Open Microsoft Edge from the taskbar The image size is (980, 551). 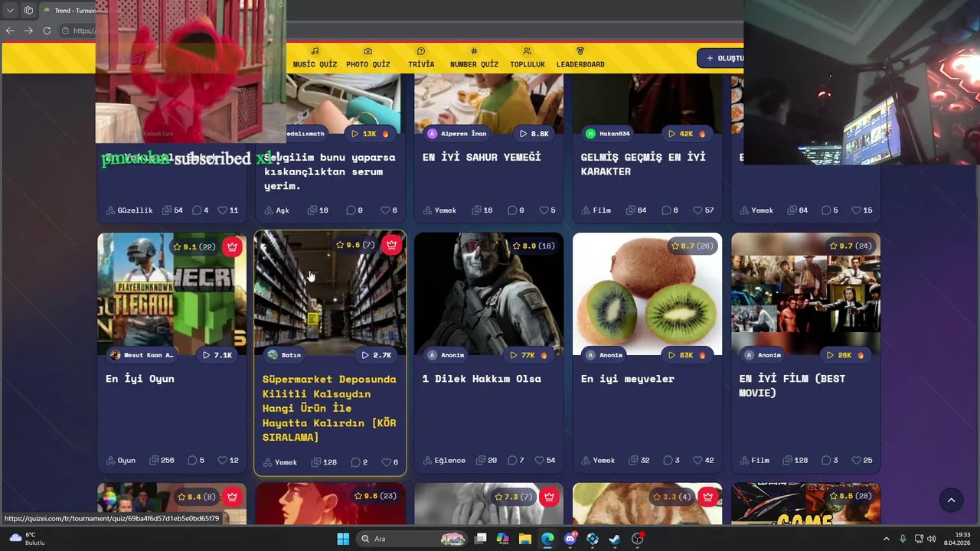tap(547, 539)
